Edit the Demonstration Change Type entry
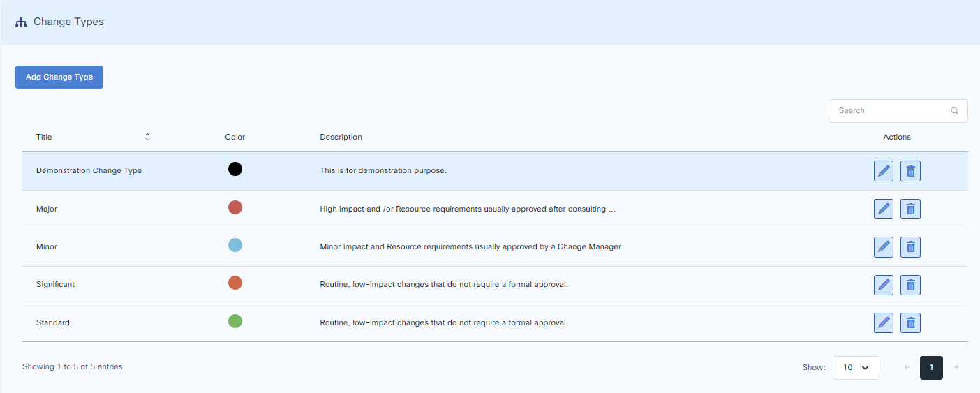980x393 pixels. coord(883,171)
